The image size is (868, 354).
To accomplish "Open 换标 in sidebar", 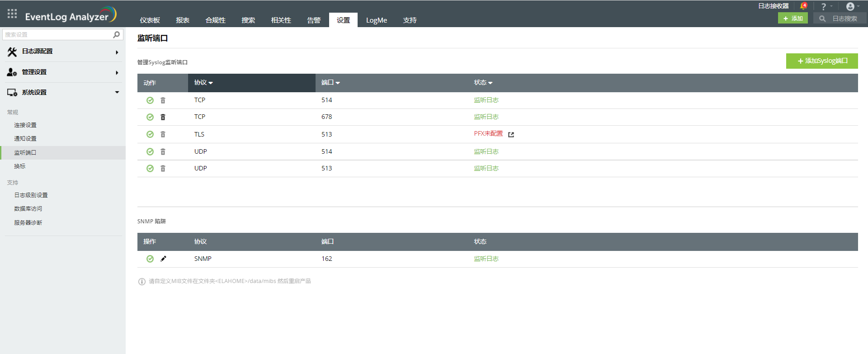I will [20, 166].
